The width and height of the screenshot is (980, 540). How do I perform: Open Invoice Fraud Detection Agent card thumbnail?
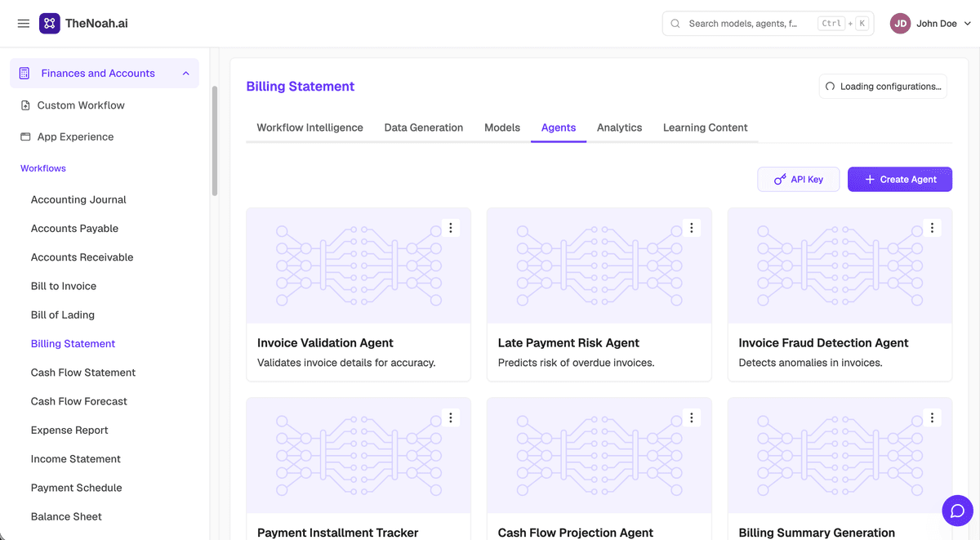point(840,266)
